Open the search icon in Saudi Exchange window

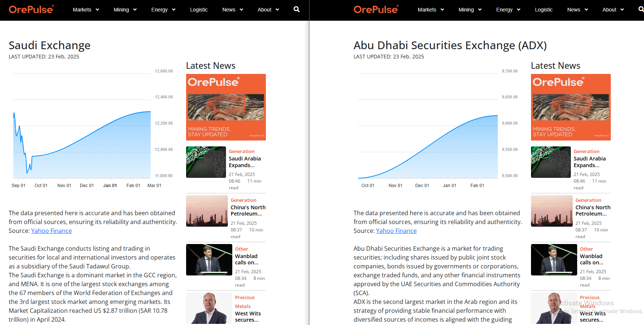(x=297, y=9)
